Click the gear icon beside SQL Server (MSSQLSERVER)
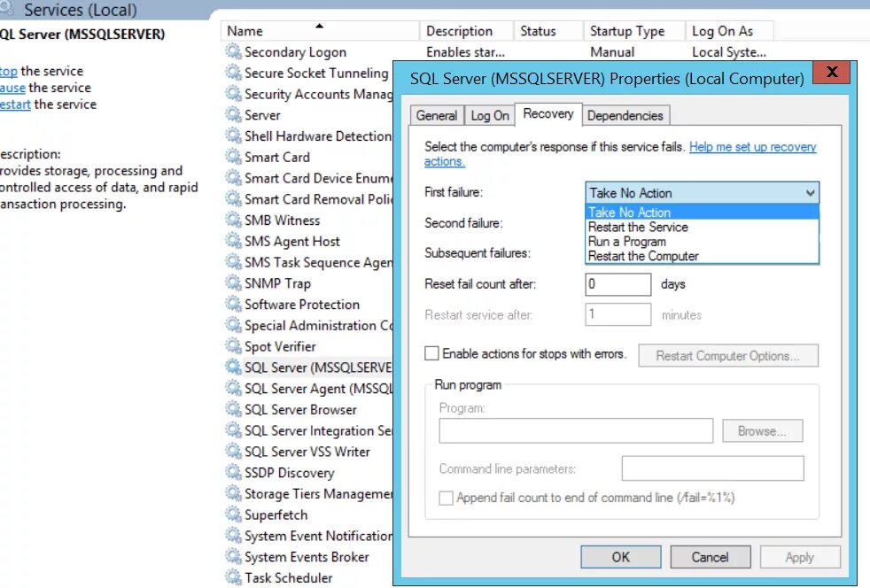Image resolution: width=870 pixels, height=588 pixels. click(x=233, y=367)
